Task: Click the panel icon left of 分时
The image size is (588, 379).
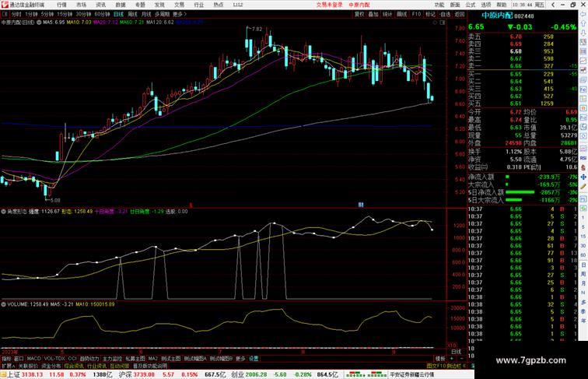Action: tap(5, 14)
